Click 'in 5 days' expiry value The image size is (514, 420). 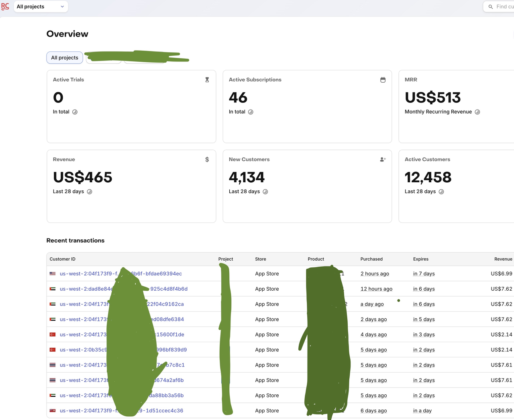(x=424, y=320)
